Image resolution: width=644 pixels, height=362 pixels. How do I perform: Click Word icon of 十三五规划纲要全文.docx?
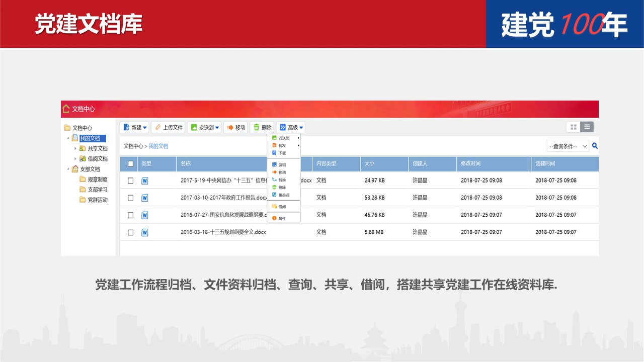pos(145,232)
